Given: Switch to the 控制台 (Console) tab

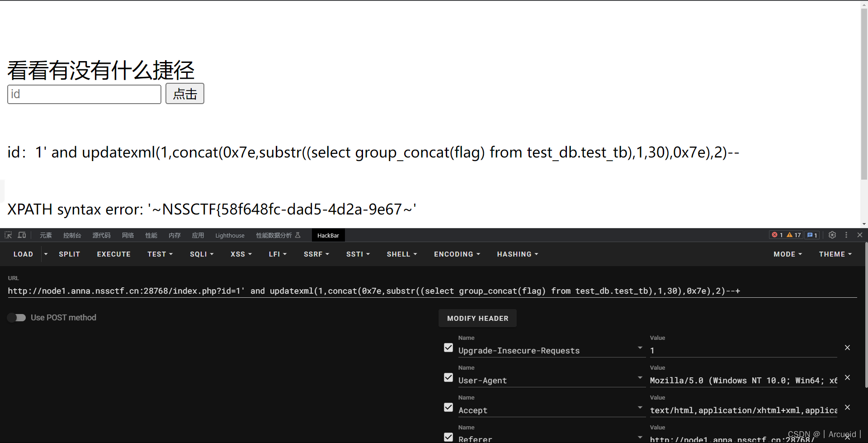Looking at the screenshot, I should click(72, 235).
